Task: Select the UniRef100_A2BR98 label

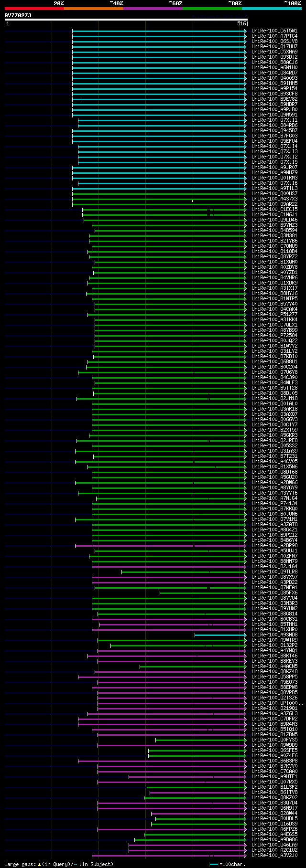Action: click(274, 546)
